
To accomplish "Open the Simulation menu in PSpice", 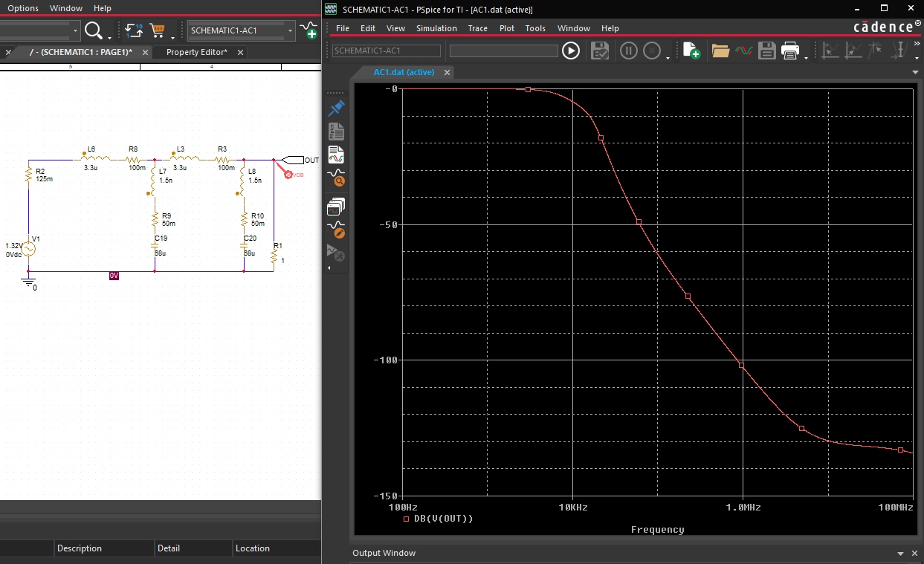I will [436, 28].
